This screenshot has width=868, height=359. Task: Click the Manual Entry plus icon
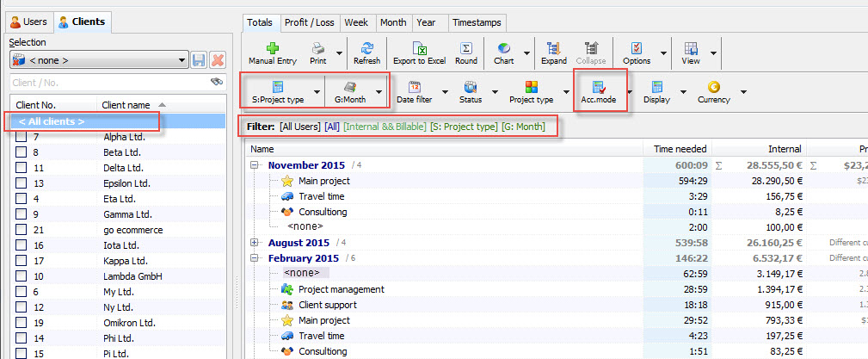pos(273,48)
